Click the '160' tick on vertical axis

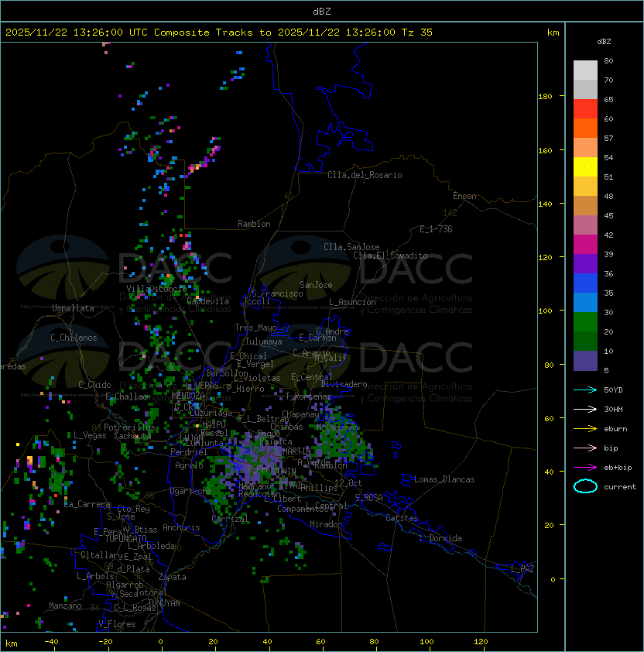[x=545, y=150]
